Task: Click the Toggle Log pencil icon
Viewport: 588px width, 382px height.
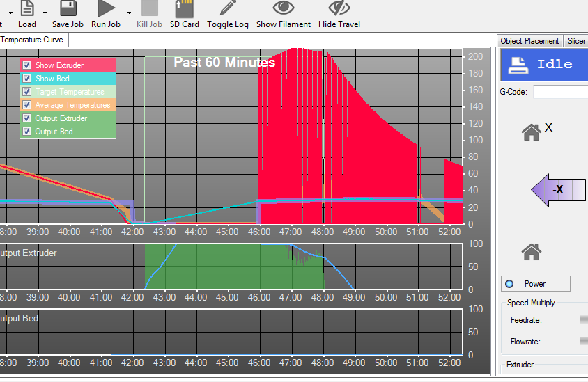Action: [x=227, y=9]
